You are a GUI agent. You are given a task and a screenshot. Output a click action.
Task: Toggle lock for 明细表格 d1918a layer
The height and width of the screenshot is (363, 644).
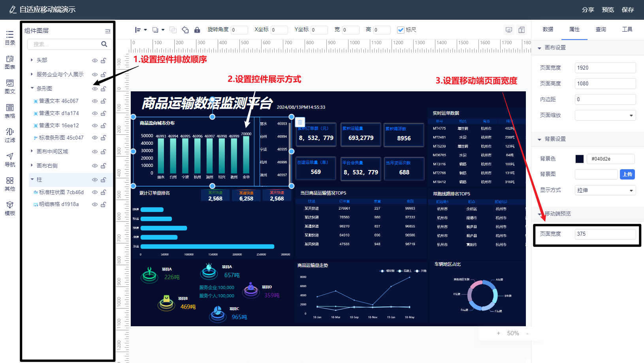click(103, 204)
